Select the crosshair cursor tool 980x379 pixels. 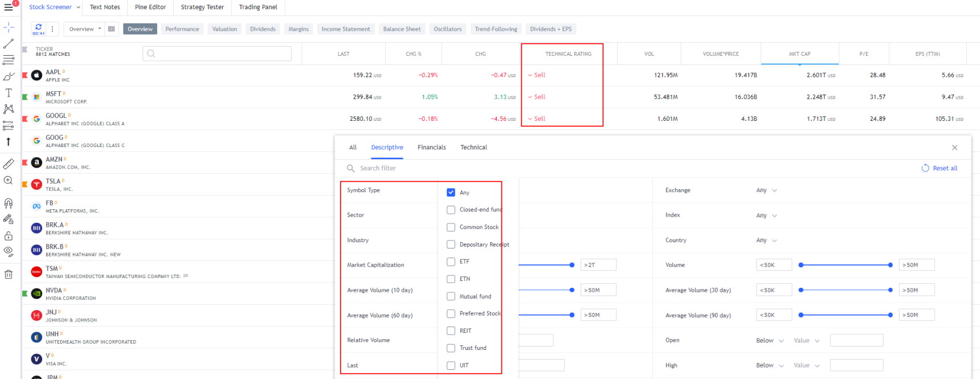tap(9, 27)
